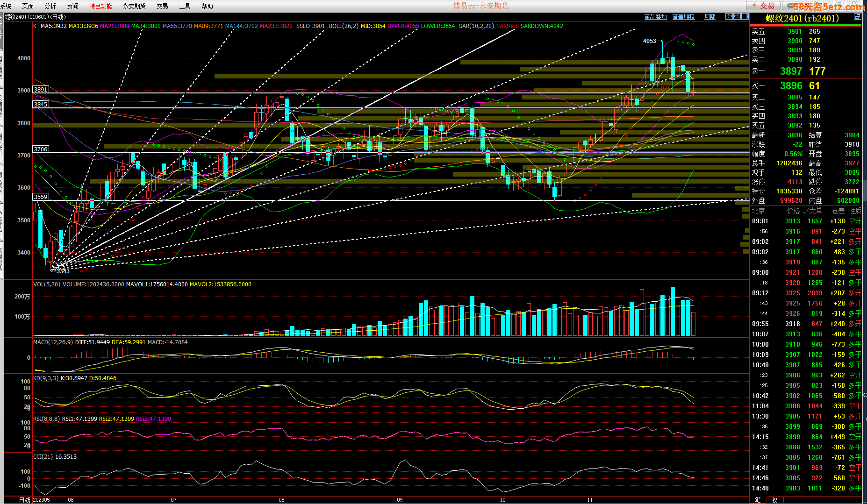The image size is (867, 504).
Task: Click the 最高 value 3927
Action: tap(852, 163)
